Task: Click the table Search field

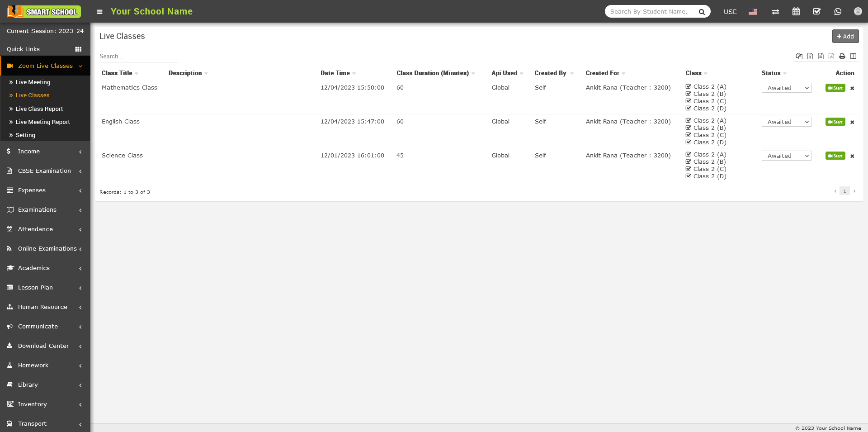Action: (x=138, y=57)
